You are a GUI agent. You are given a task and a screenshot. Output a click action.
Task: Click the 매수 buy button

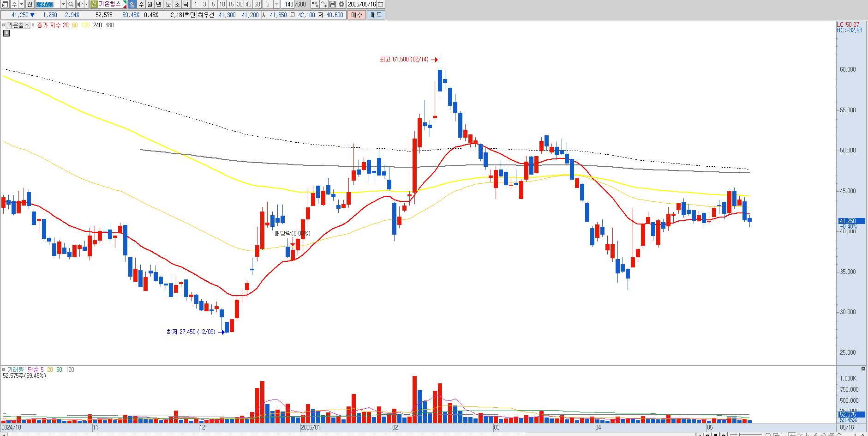tap(357, 15)
